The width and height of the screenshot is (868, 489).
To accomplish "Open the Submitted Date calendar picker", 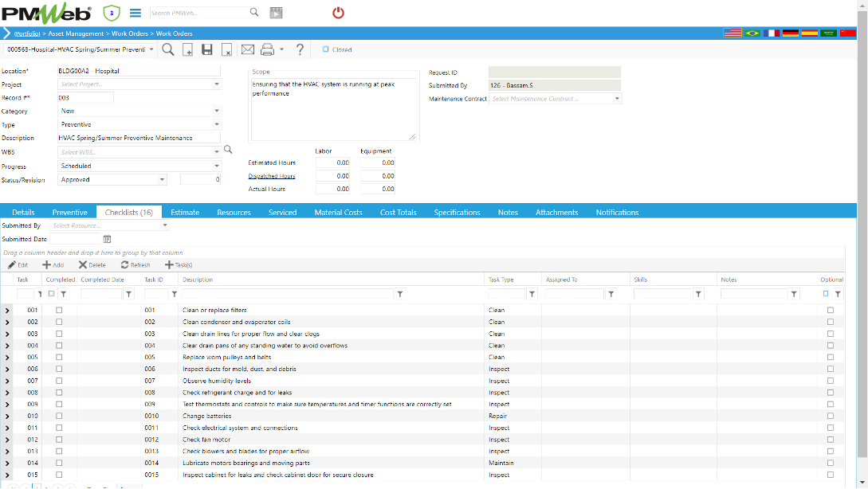I will (107, 239).
